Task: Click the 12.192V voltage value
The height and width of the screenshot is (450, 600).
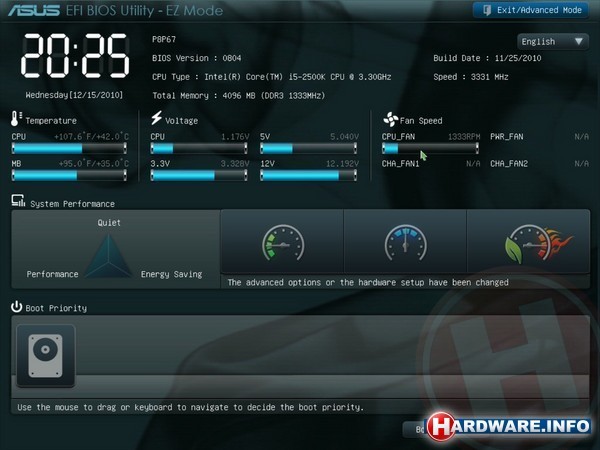Action: click(x=342, y=164)
